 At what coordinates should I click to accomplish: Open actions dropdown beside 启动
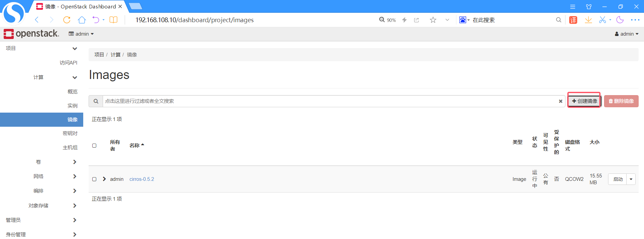(631, 179)
